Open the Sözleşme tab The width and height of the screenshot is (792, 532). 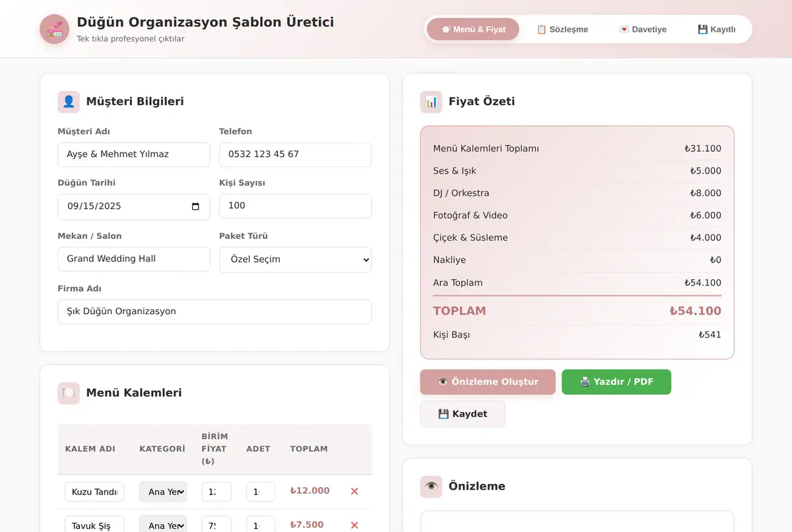coord(562,29)
